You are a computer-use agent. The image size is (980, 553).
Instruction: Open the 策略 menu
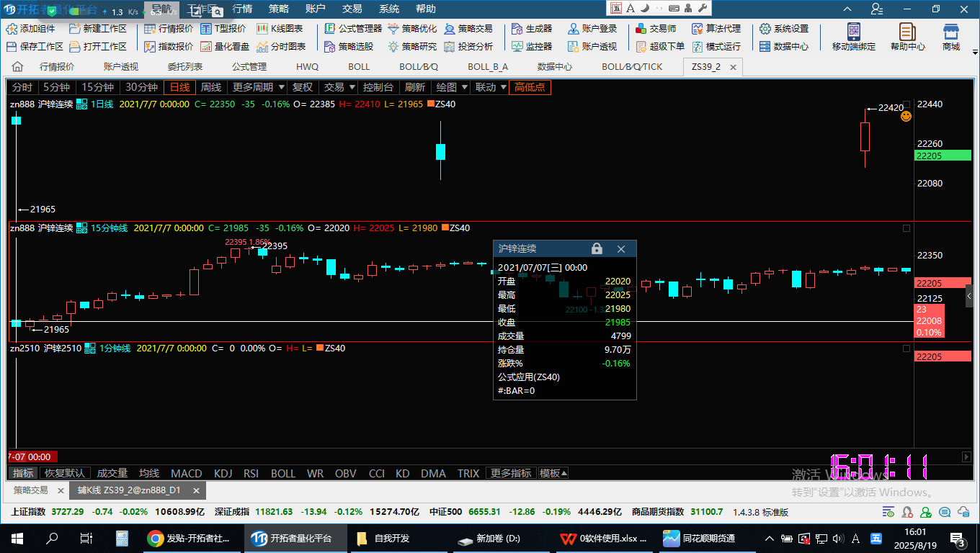[279, 9]
